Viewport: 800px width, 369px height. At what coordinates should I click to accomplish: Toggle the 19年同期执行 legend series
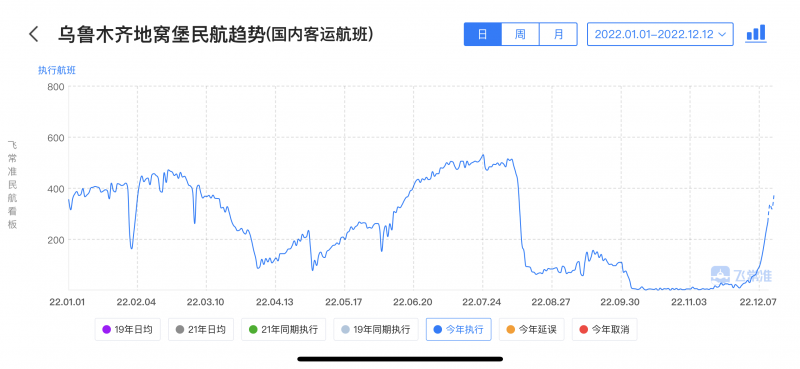point(376,330)
